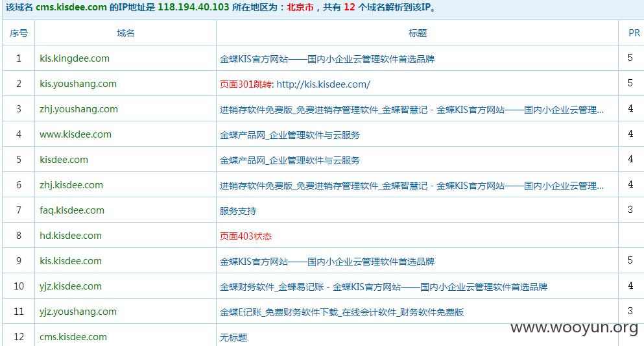Click the 金蝶E记账 title link

[342, 312]
